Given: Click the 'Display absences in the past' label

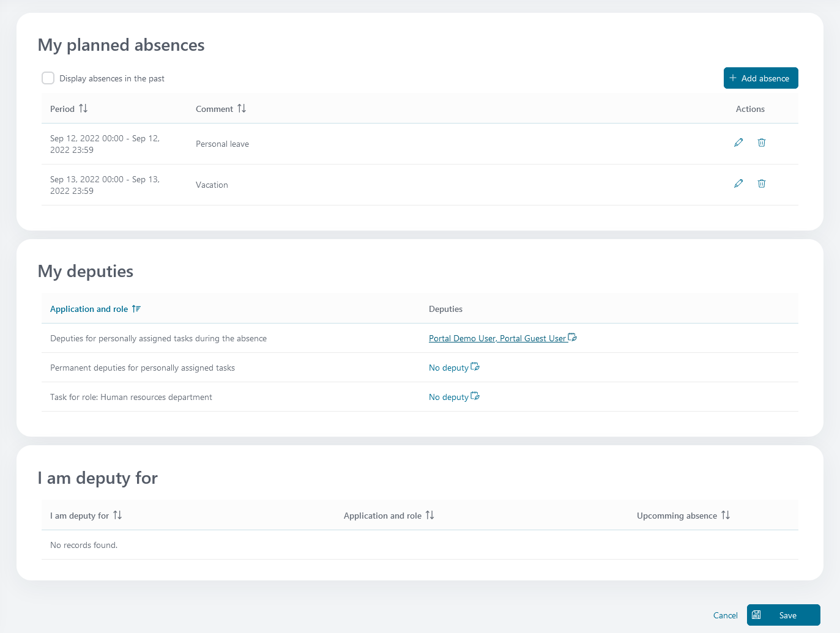Looking at the screenshot, I should 112,78.
